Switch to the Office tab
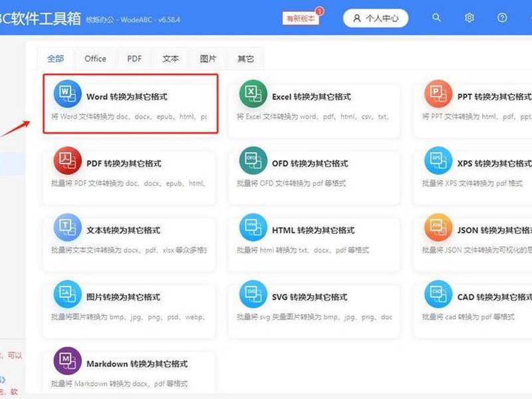This screenshot has width=532, height=399. point(95,59)
